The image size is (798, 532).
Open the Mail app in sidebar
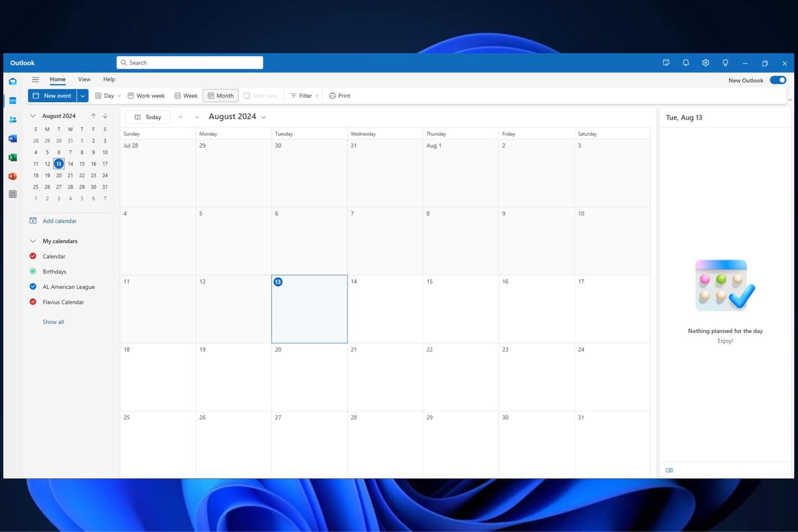pyautogui.click(x=12, y=82)
